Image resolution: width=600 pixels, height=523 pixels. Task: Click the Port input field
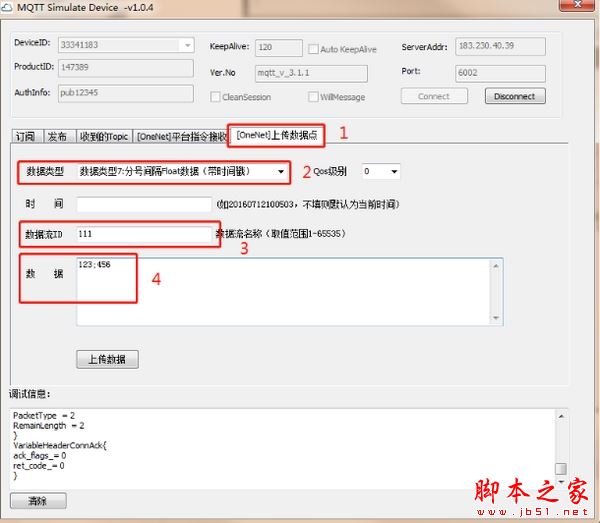pos(500,73)
